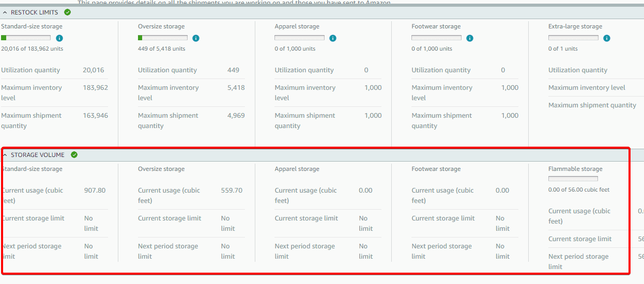Viewport: 644px width, 284px height.
Task: Click the Apparel storage restock progress bar
Action: coord(299,38)
